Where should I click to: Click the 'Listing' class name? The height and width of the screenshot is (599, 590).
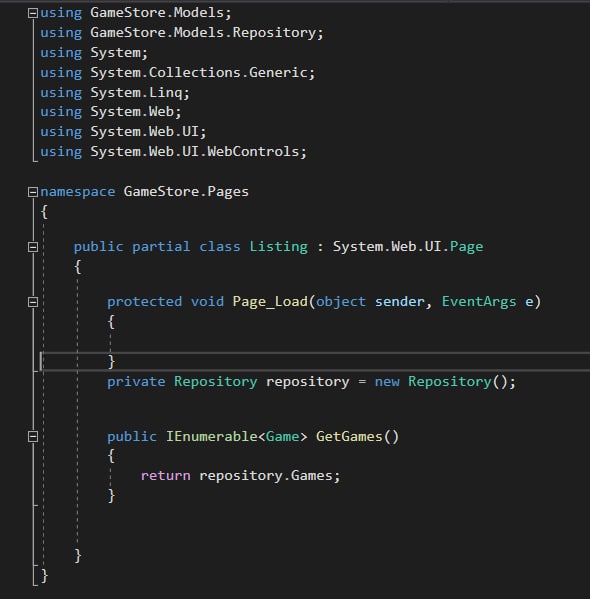279,247
